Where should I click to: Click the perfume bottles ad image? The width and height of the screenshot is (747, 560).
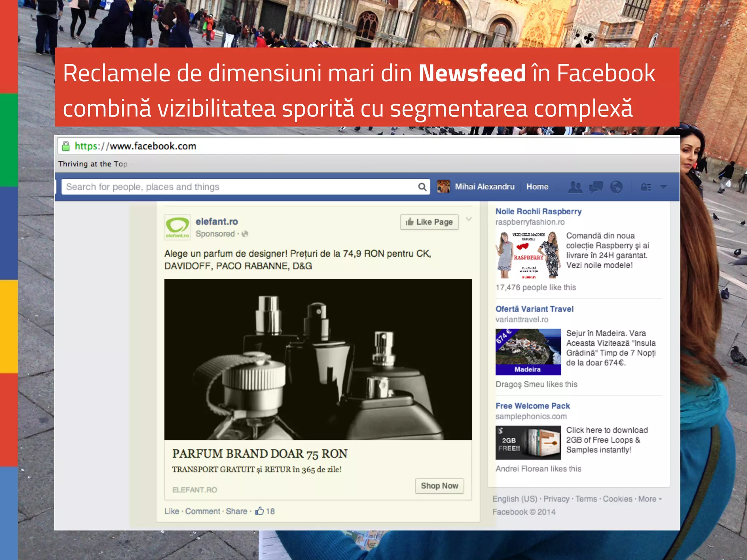318,359
